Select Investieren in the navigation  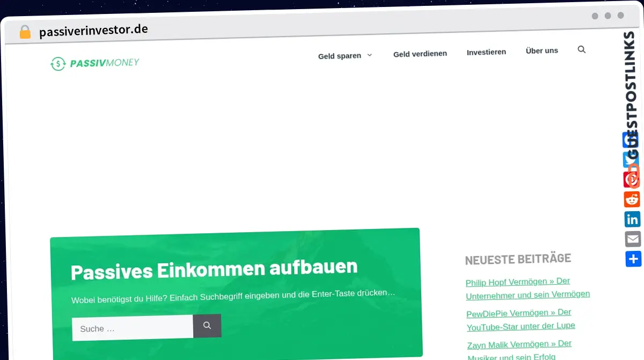coord(486,52)
